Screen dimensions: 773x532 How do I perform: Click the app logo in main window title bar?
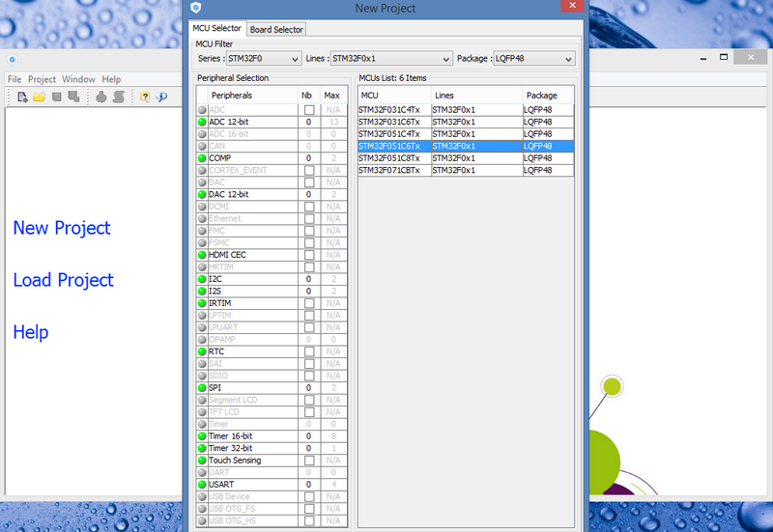point(13,60)
